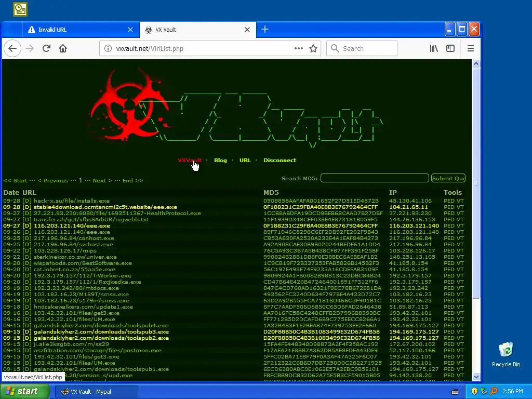Jump to End pagination link
This screenshot has width=532, height=399.
click(x=132, y=180)
